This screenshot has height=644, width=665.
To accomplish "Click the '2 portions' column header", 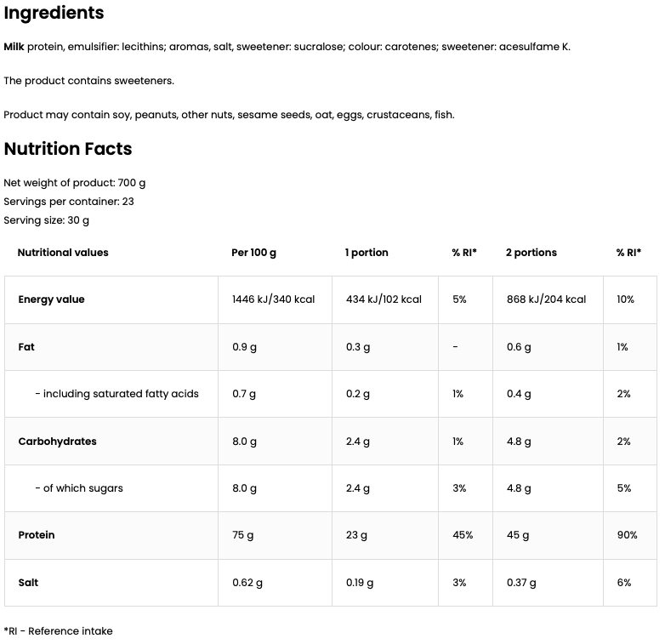I will tap(531, 253).
